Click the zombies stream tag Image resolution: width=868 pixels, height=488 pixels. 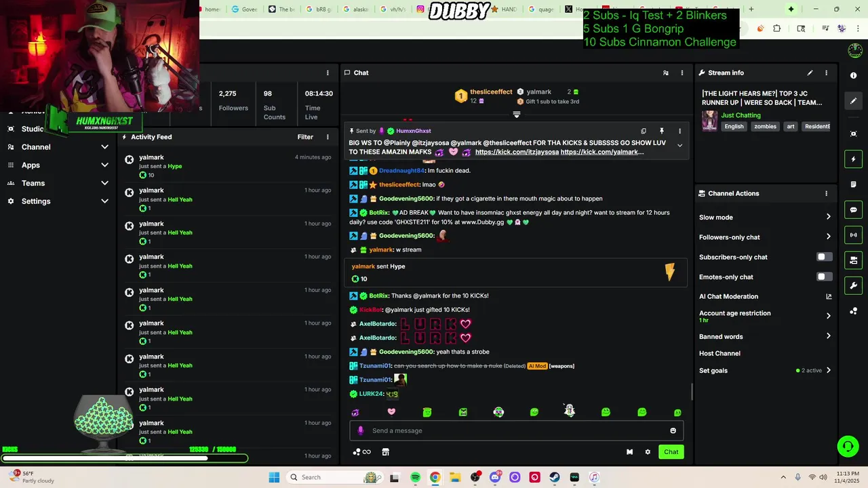point(765,127)
